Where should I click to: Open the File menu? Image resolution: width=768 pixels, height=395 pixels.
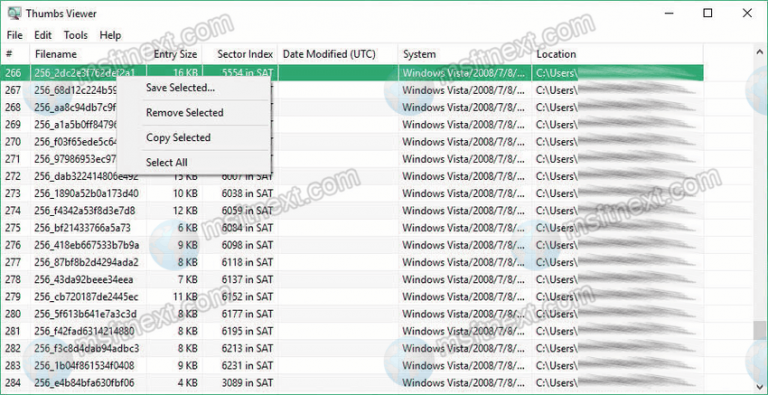(15, 35)
